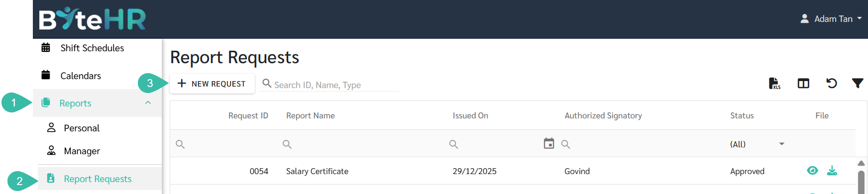Open the Adam Tan user menu
868x194 pixels.
(831, 19)
